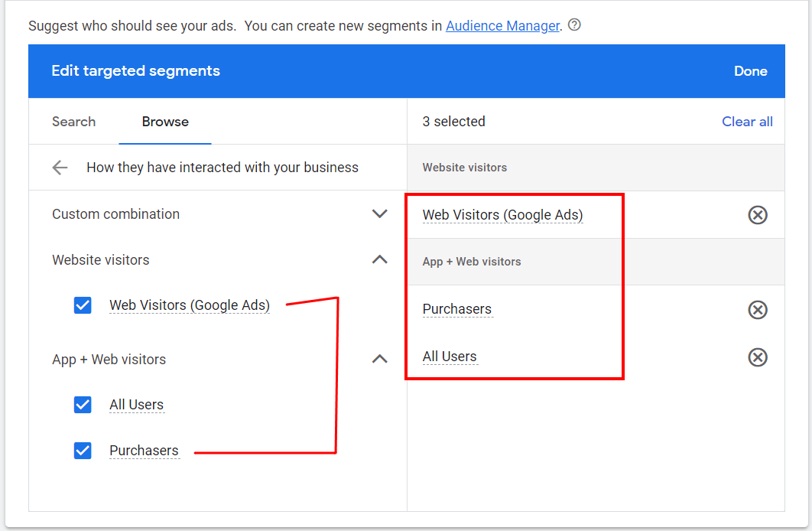Remove Purchasers using the circled X icon
812x531 pixels.
(x=758, y=310)
